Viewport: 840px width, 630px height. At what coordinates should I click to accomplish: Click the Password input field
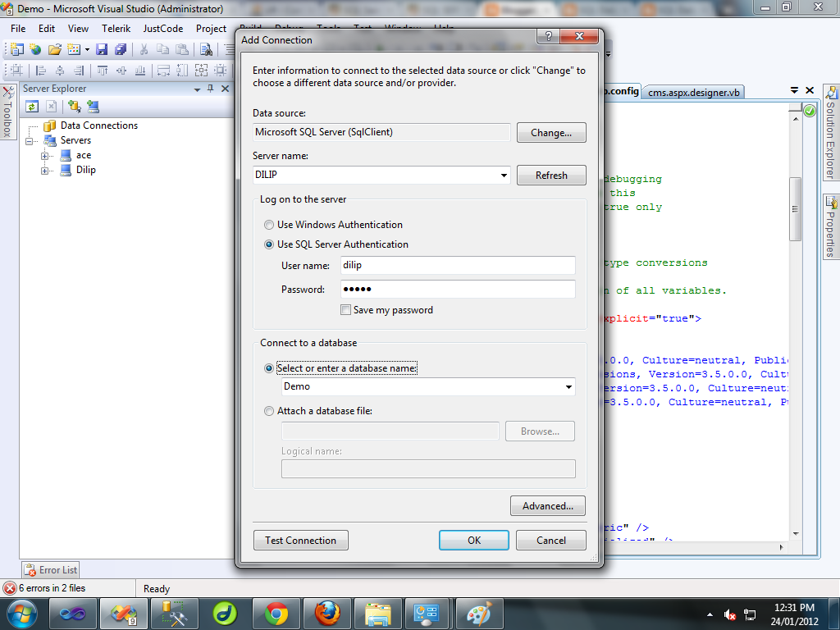pos(458,290)
